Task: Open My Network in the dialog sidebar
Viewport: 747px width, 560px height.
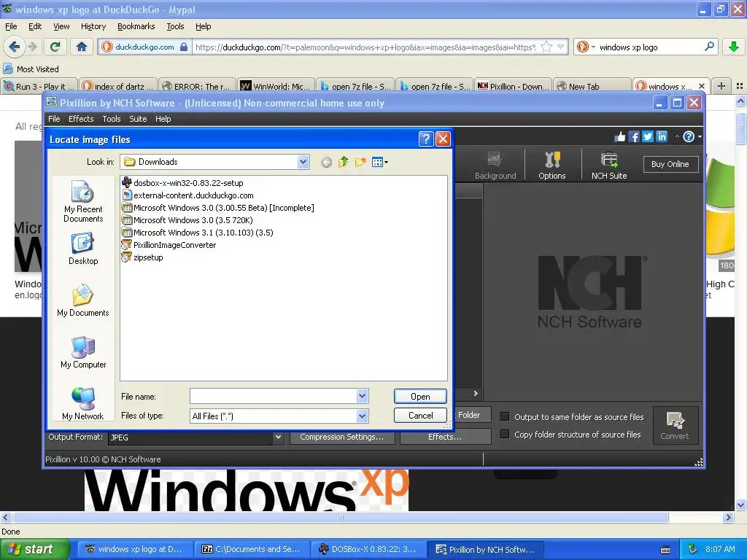Action: (x=83, y=404)
